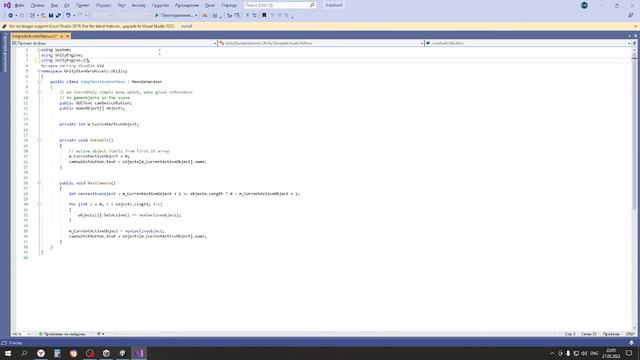The width and height of the screenshot is (640, 360).
Task: Open the member navigation dropdown showing camSwitchButton
Action: coord(528,43)
